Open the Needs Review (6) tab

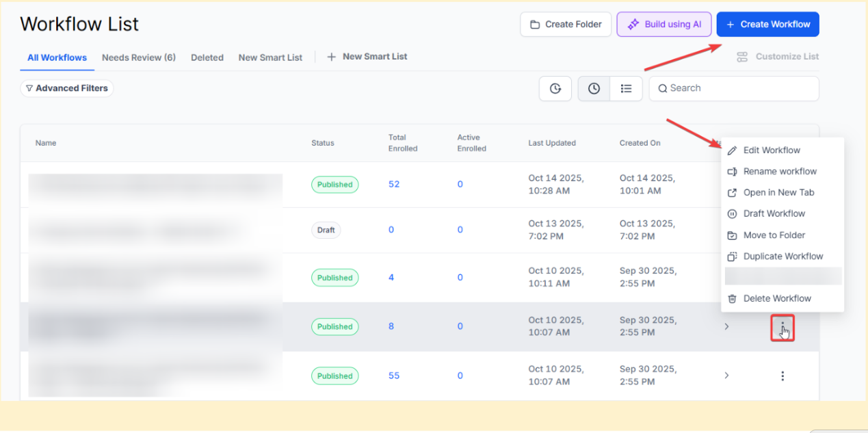click(x=139, y=57)
